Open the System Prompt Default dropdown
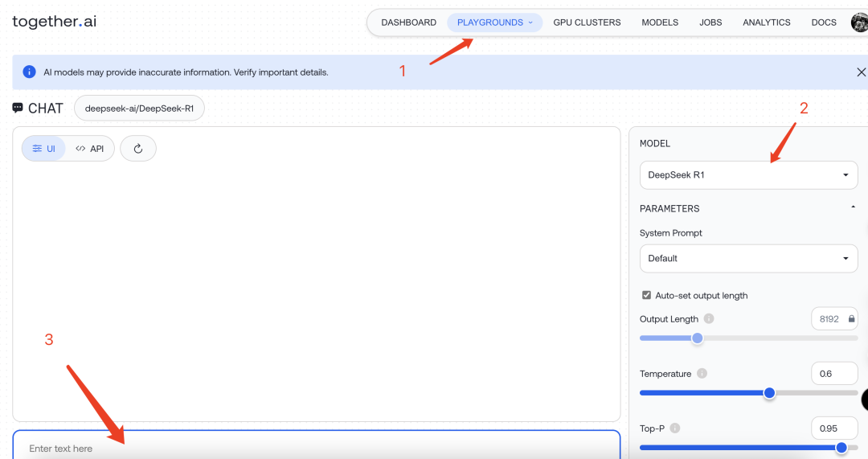Image resolution: width=868 pixels, height=459 pixels. (748, 259)
